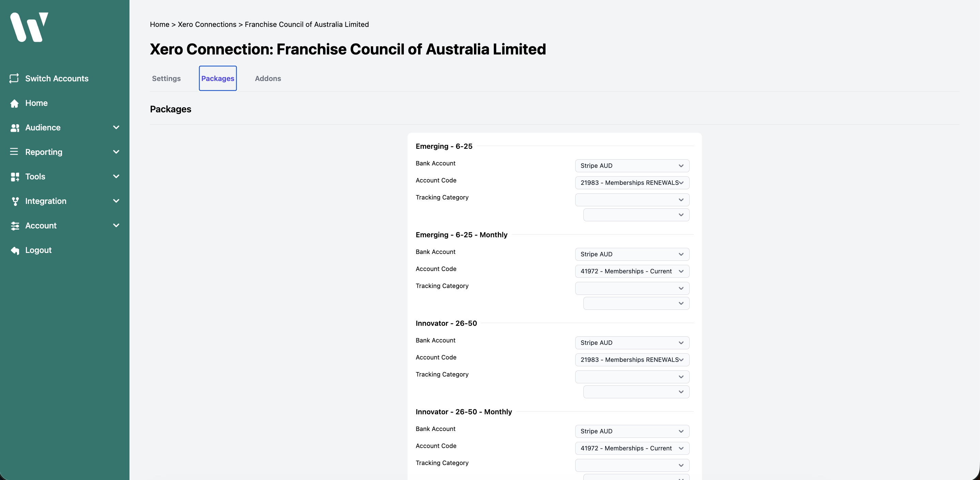
Task: Open the Addons tab
Action: (267, 78)
